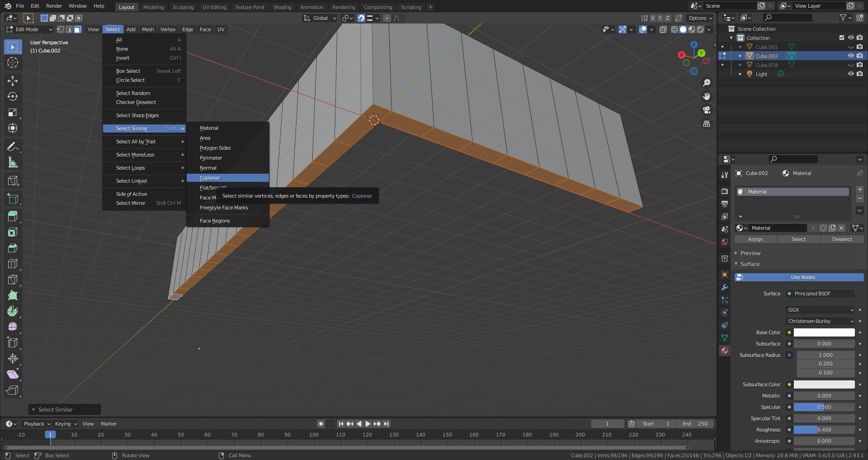Choose Coplanar from Select Similar submenu
868x460 pixels.
(x=210, y=178)
